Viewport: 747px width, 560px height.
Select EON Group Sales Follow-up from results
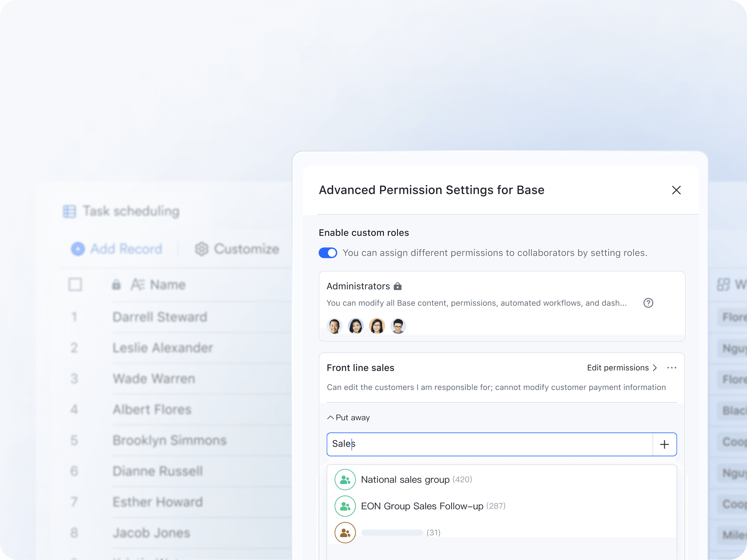(x=422, y=506)
